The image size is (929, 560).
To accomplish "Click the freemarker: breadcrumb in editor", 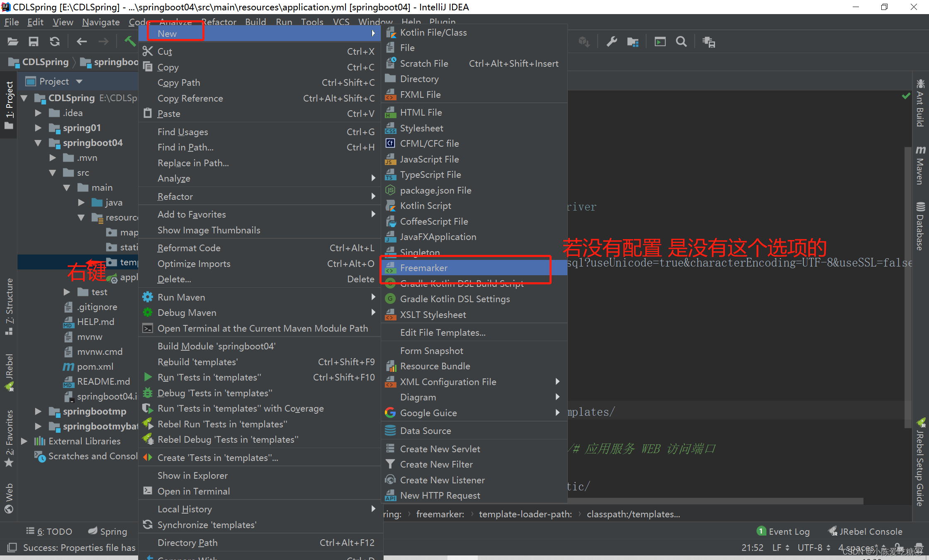I will coord(440,514).
